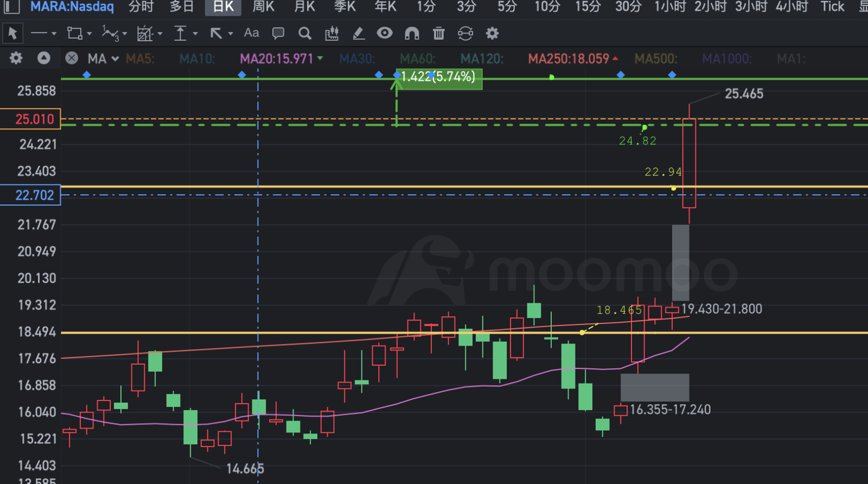Screen dimensions: 868x484
Task: Switch to 季K quarterly tab
Action: (x=345, y=7)
